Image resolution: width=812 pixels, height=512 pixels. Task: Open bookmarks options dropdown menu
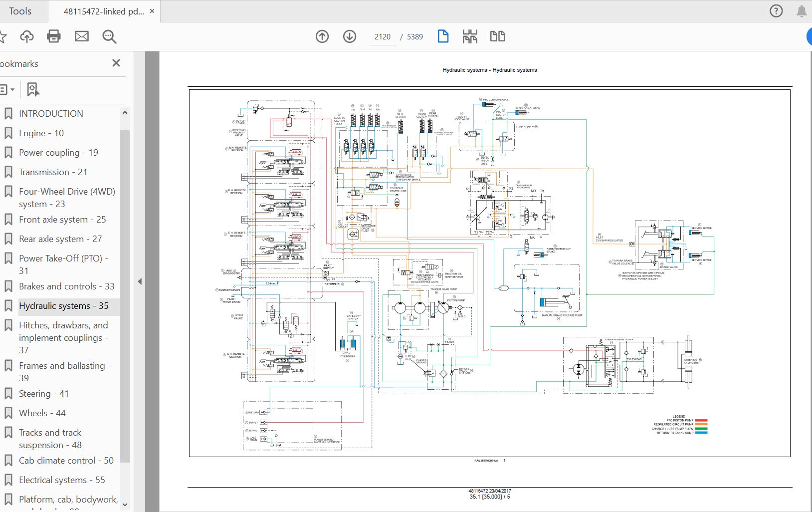(7, 90)
